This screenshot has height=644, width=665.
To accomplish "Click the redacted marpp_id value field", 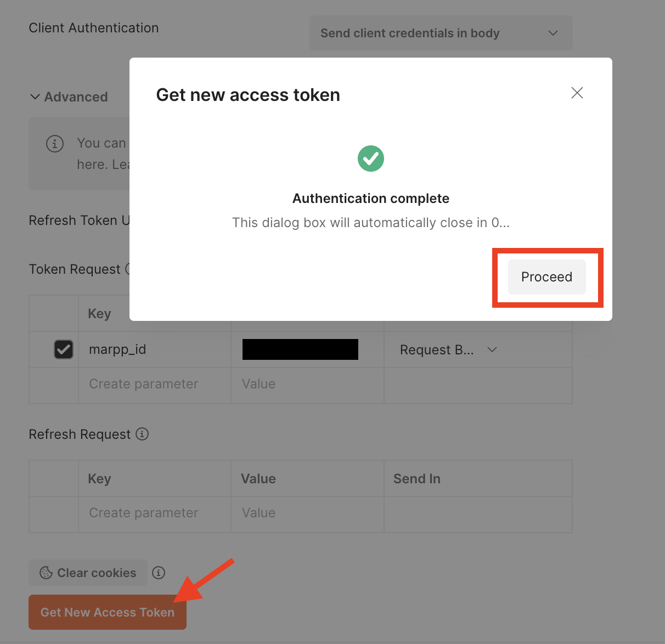I will click(300, 349).
